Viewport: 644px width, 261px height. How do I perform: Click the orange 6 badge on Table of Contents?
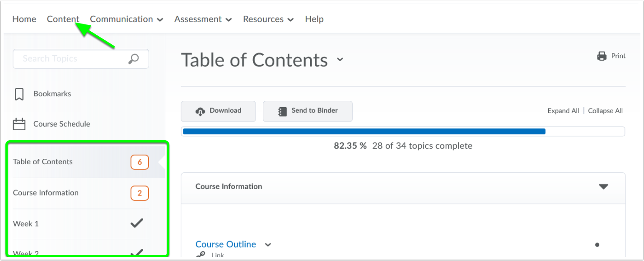click(x=140, y=162)
